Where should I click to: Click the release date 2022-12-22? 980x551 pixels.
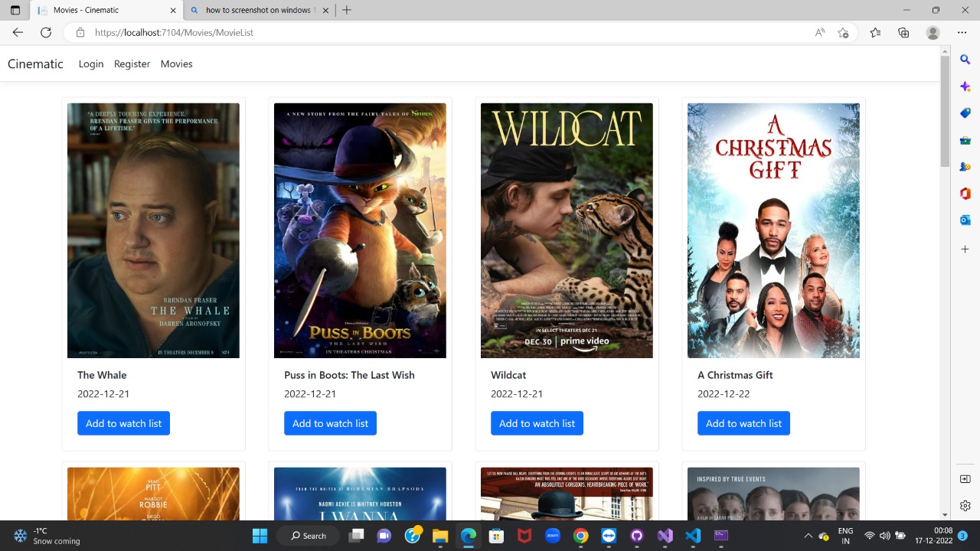[x=724, y=394]
